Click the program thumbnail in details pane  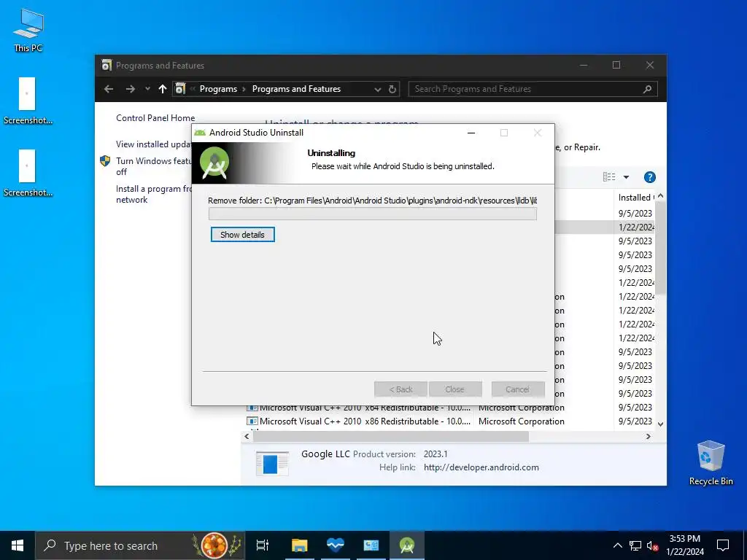tap(272, 463)
